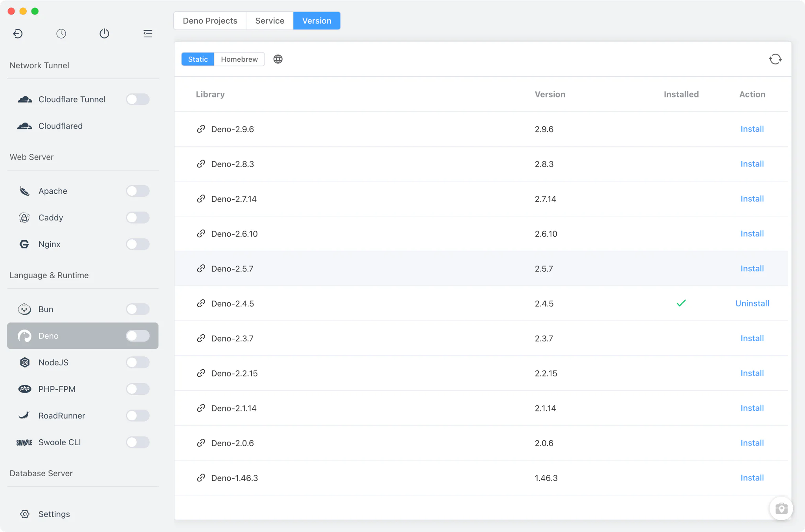Open the Service tab

pyautogui.click(x=270, y=21)
